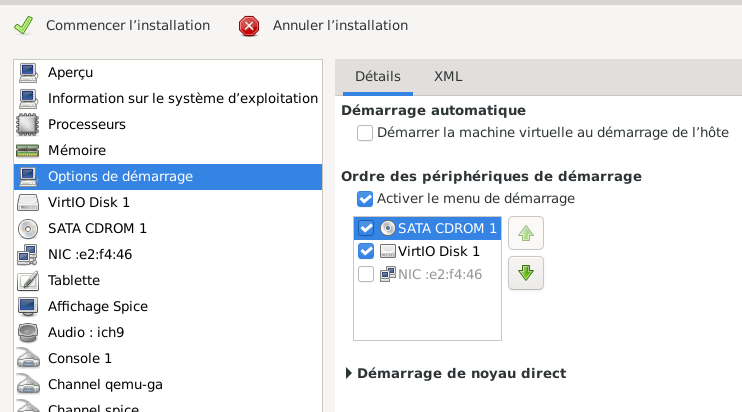Select the Tablette input device

(x=74, y=280)
